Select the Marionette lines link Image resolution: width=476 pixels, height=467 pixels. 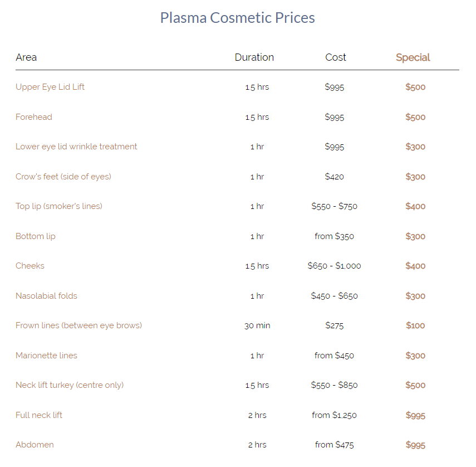(x=46, y=356)
